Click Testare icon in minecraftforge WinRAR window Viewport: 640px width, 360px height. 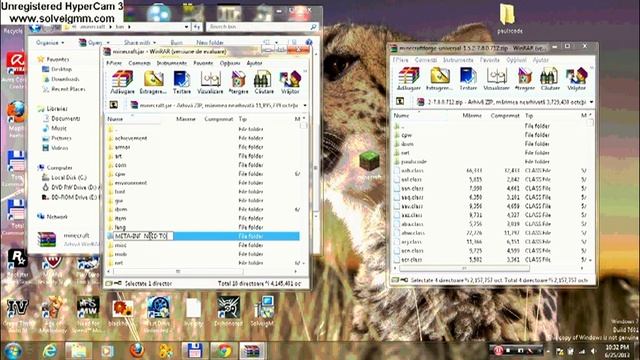pos(468,78)
